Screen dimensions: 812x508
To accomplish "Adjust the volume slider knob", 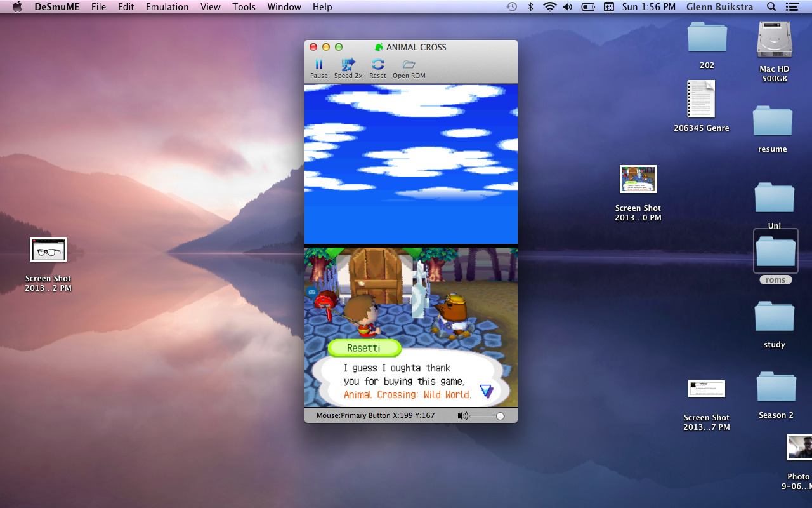I will 500,416.
